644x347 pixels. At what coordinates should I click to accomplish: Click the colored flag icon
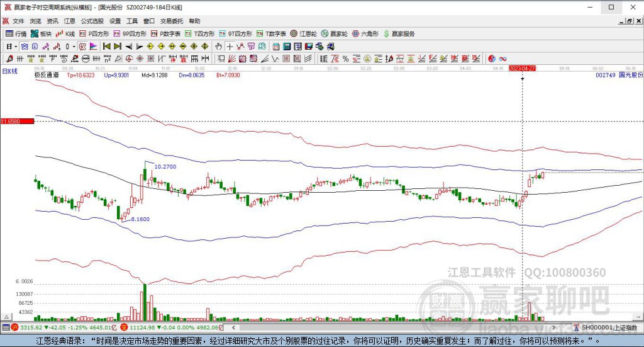pyautogui.click(x=93, y=47)
